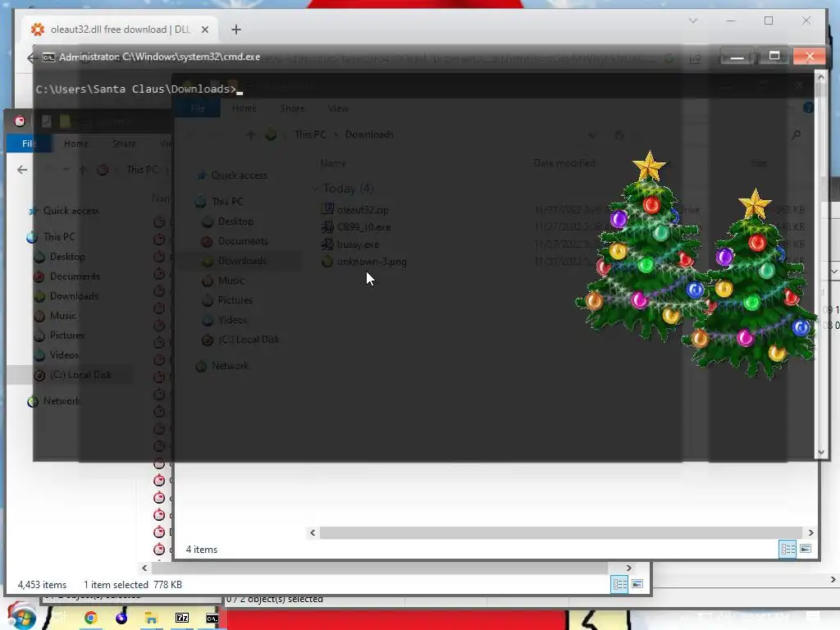Open 7-Zip from the taskbar
This screenshot has height=630, width=840.
(182, 619)
